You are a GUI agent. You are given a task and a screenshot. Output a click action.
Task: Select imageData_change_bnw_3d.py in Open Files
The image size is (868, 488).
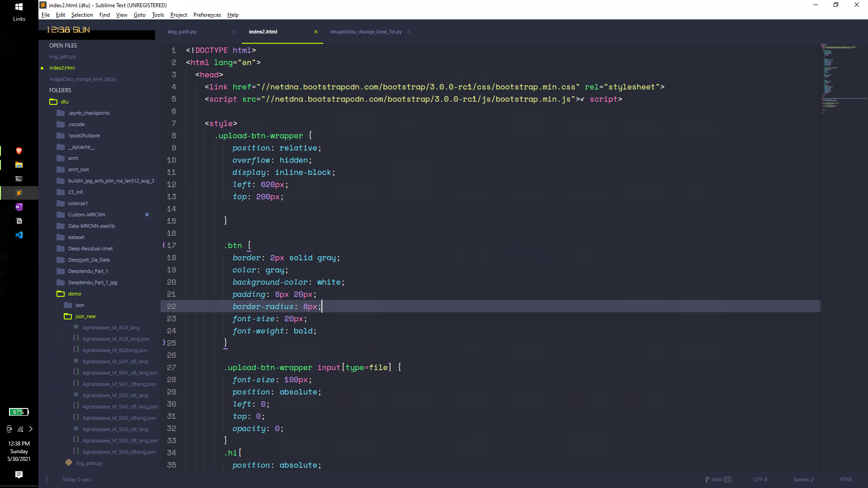83,79
